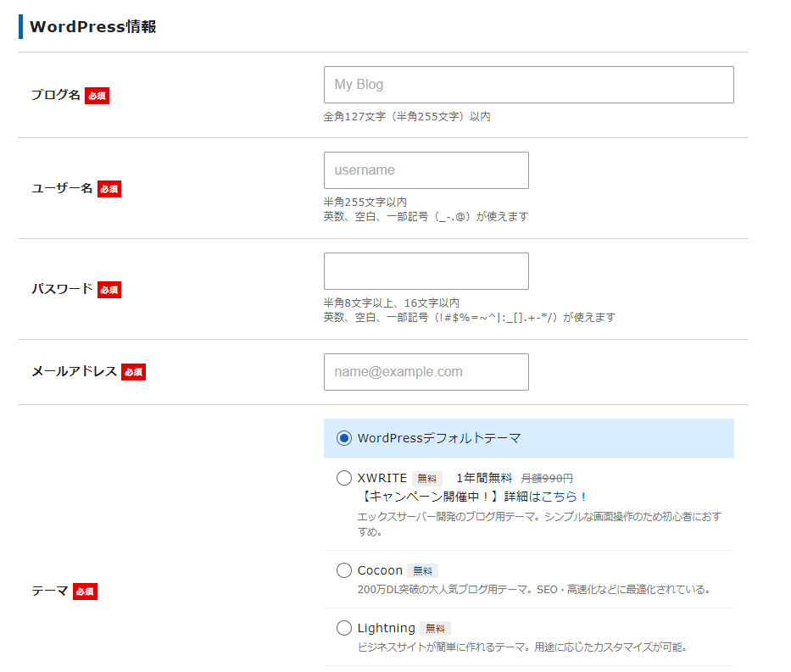Click the 必須 badge beside テーマ
The height and width of the screenshot is (672, 791).
pyautogui.click(x=85, y=591)
